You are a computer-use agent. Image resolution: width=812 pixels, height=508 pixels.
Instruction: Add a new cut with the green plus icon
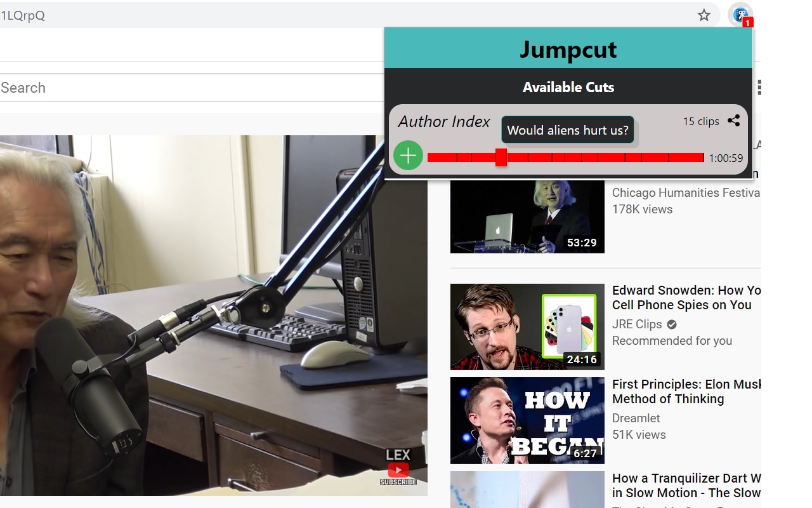point(408,154)
